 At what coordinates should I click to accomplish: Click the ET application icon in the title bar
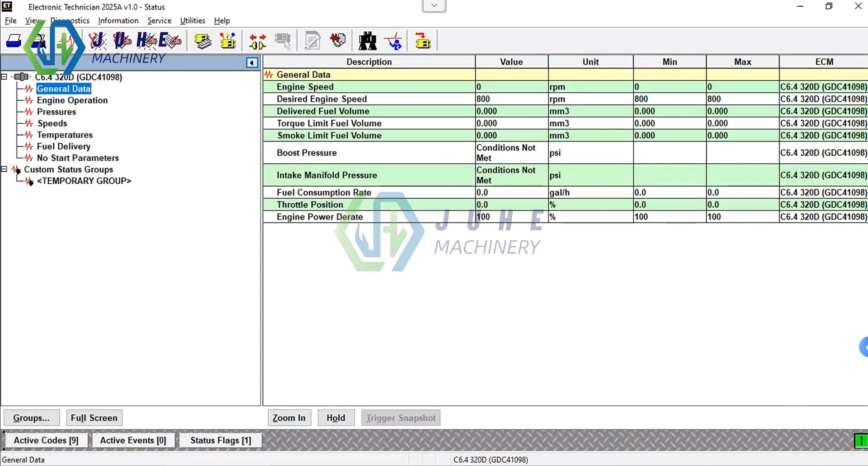point(6,7)
